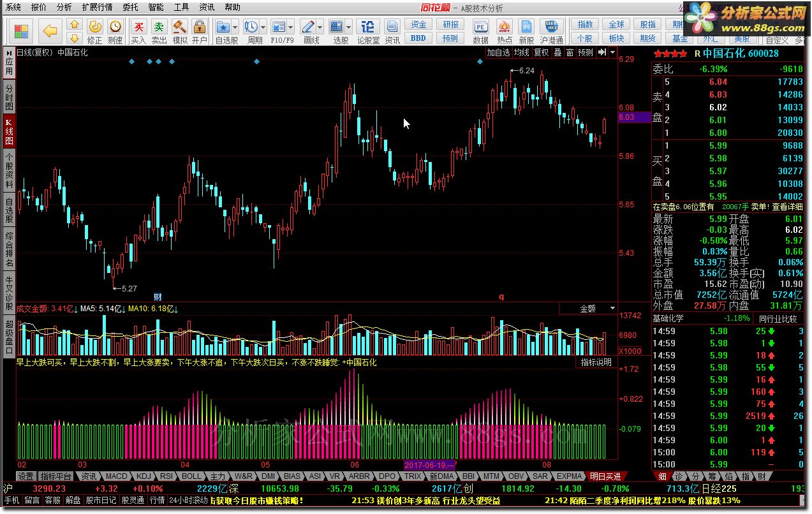Toggle the chart 预测 forecast option
The image size is (812, 514).
pos(586,52)
